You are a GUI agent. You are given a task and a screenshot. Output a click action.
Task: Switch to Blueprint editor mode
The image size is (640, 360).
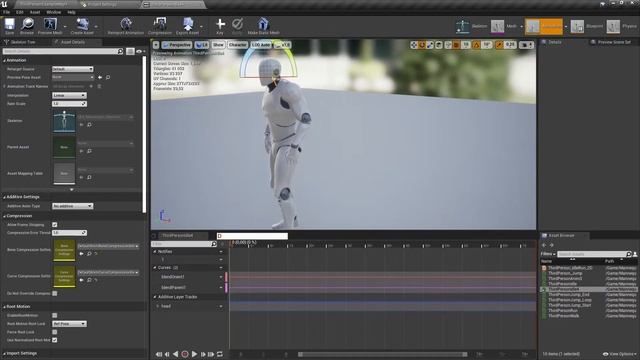587,26
